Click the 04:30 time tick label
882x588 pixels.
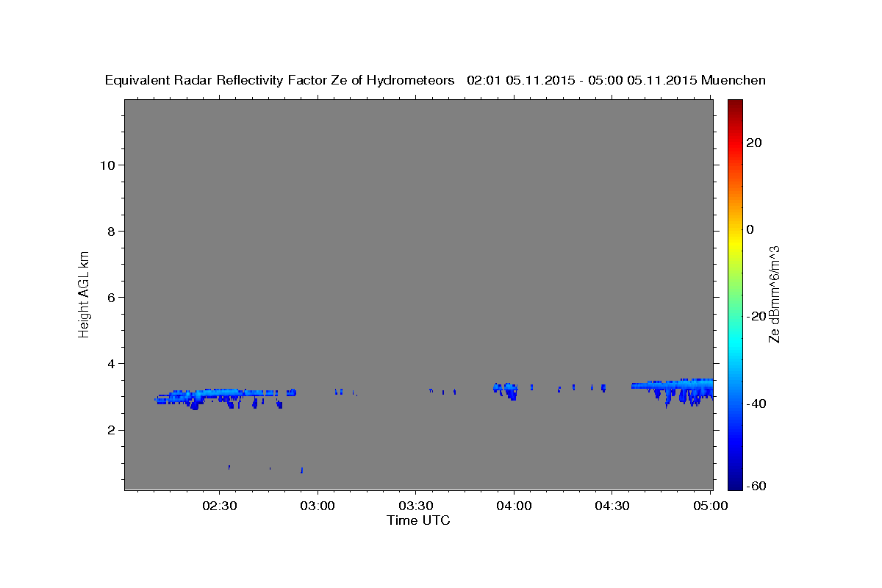tap(612, 506)
